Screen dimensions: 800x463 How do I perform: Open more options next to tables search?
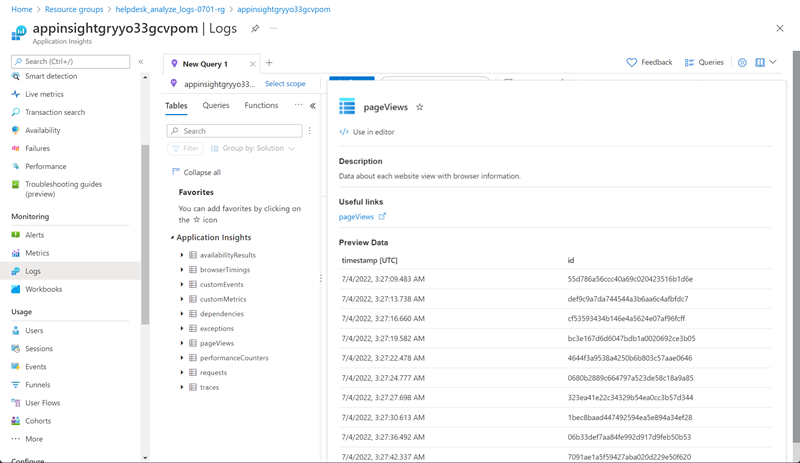(x=310, y=131)
